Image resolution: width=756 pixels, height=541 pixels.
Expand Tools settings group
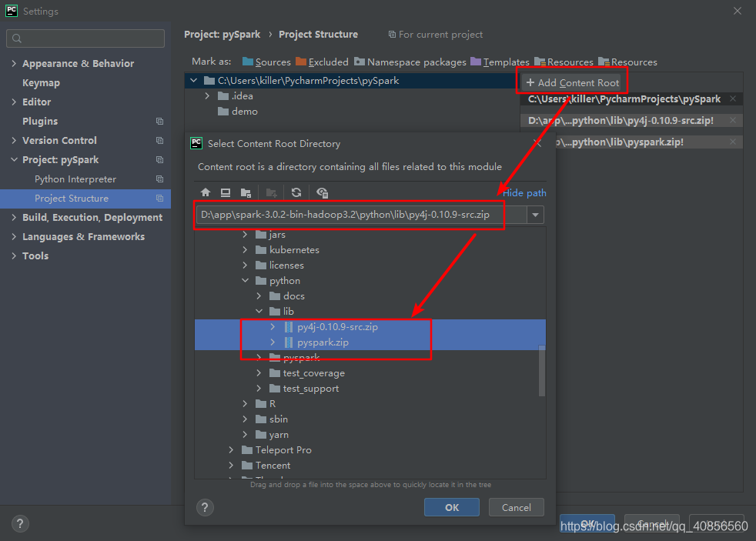(14, 255)
